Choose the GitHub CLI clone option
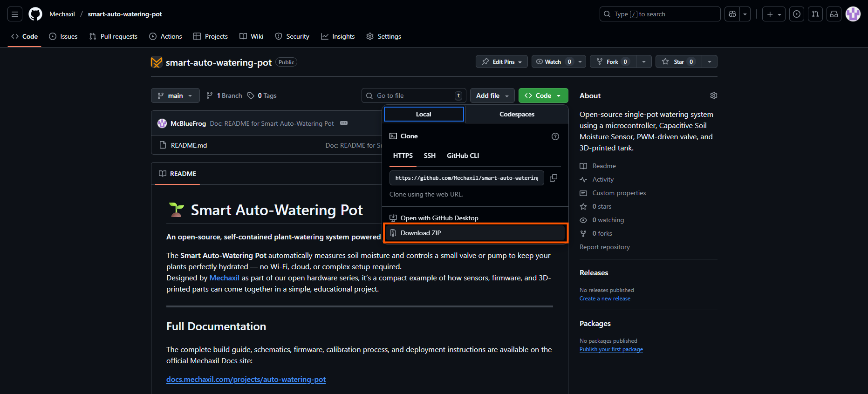Screen dimensions: 868x394 click(x=463, y=156)
